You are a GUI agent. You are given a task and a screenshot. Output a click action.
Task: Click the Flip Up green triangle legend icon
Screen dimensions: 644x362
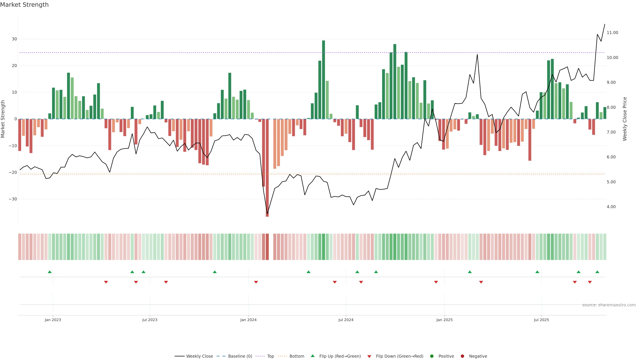312,356
